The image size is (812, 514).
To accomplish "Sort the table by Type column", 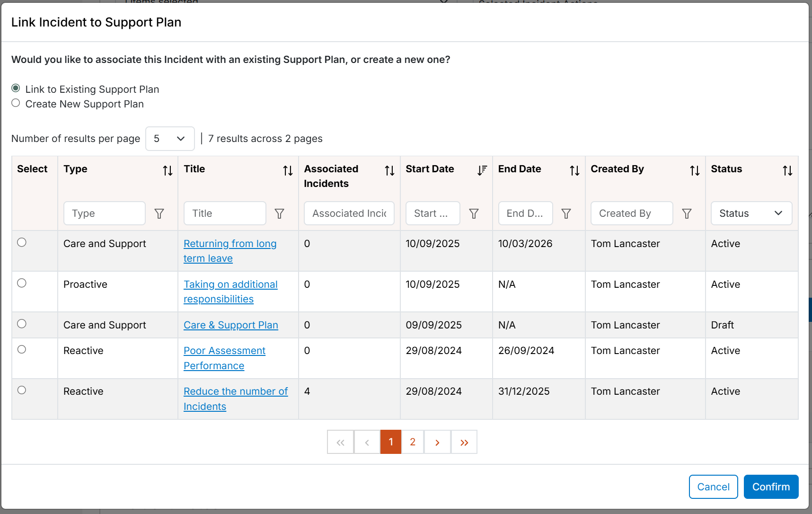I will coord(168,171).
